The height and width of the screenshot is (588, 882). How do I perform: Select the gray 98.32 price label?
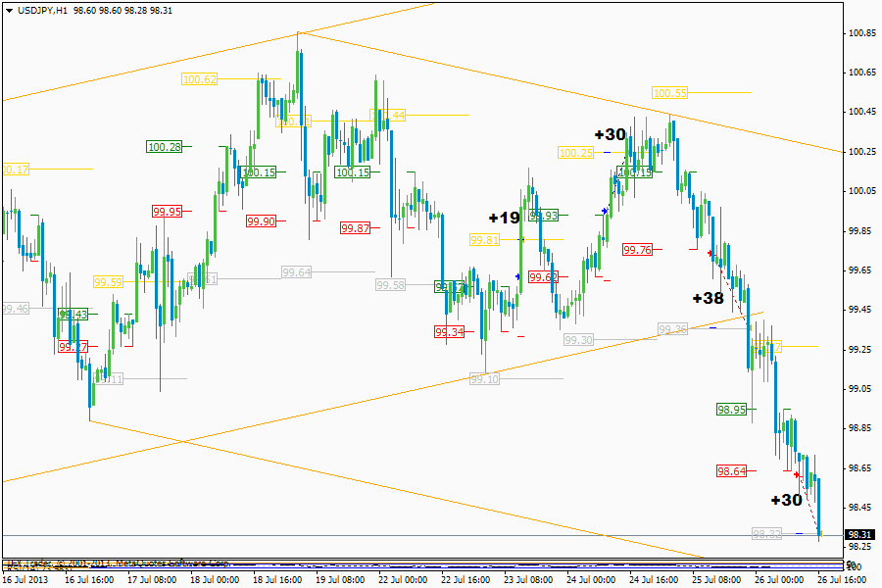point(766,533)
